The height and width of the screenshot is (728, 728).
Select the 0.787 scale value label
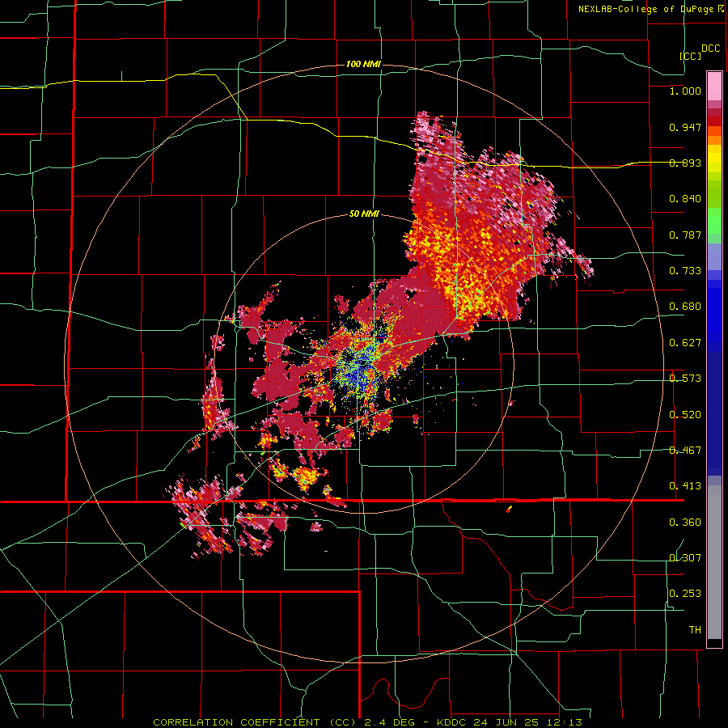685,235
